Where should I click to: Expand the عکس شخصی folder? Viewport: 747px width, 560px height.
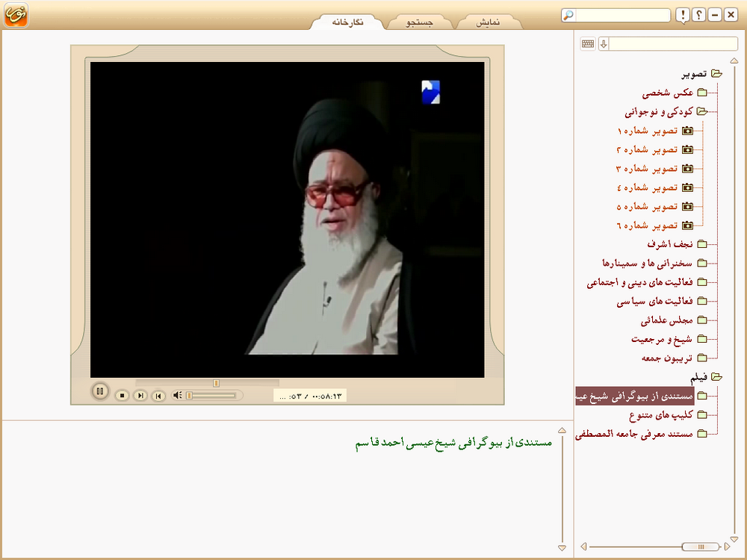tap(702, 93)
